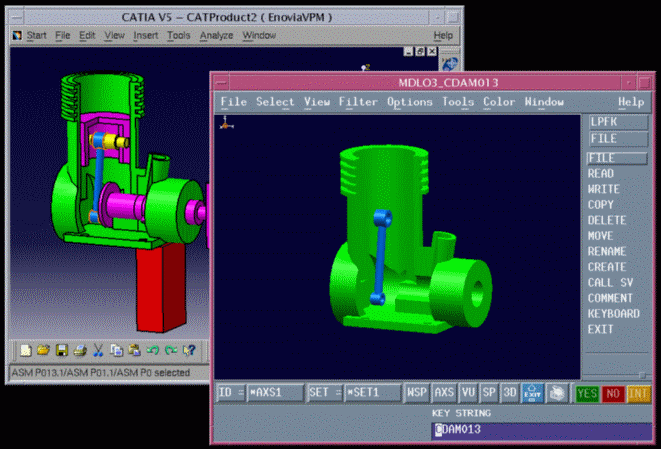Click the WRITE command in the side panel
The image size is (661, 449).
(604, 189)
